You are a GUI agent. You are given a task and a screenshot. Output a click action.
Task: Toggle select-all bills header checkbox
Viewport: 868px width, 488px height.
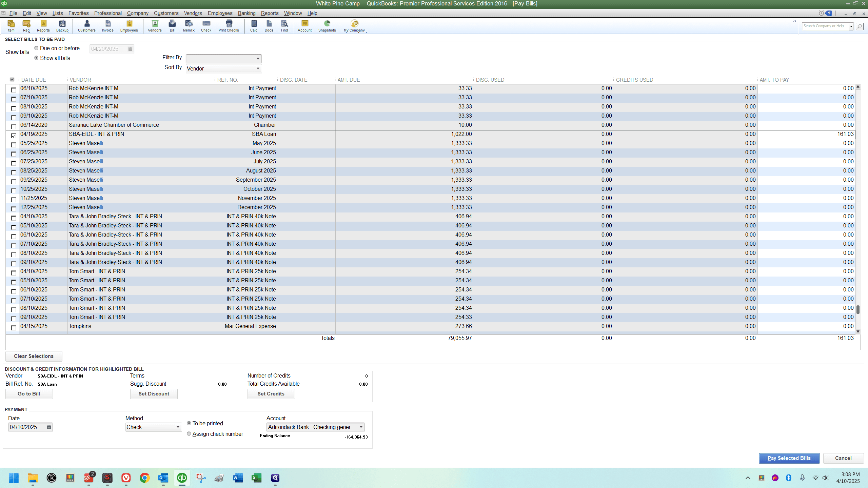point(12,79)
